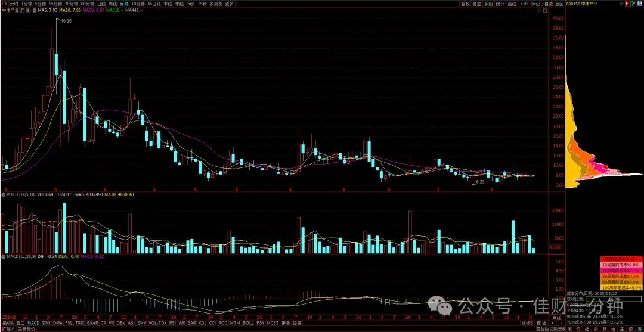Click the 5周期前成本 red legend swatch
The width and height of the screenshot is (644, 332).
(621, 259)
